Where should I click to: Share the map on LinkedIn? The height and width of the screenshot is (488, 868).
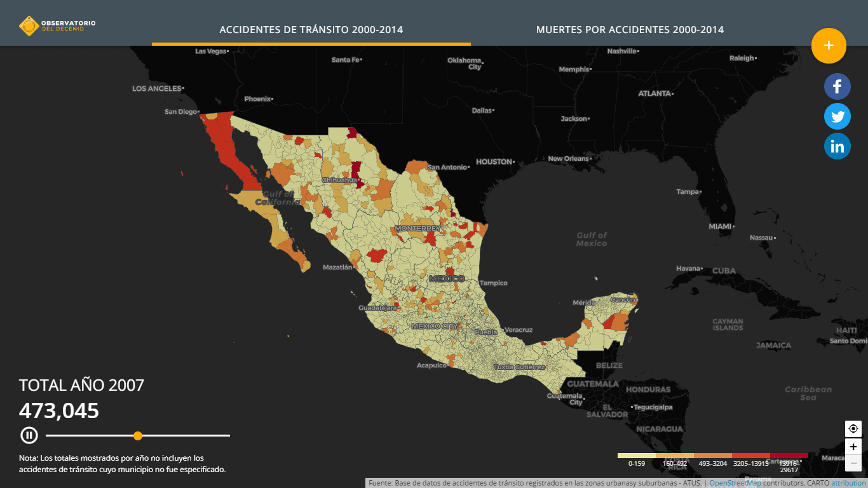(837, 147)
